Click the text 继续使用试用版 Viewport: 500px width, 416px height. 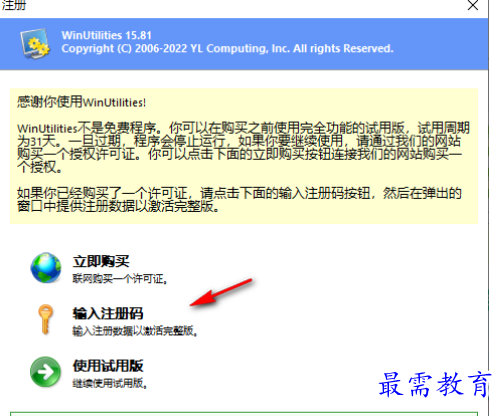(110, 383)
